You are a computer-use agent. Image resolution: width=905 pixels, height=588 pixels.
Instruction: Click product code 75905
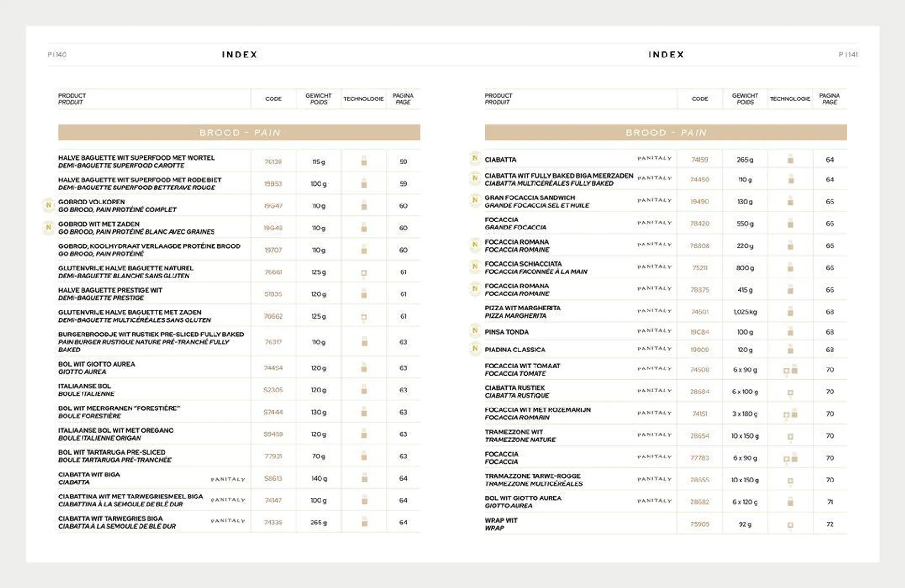(700, 524)
